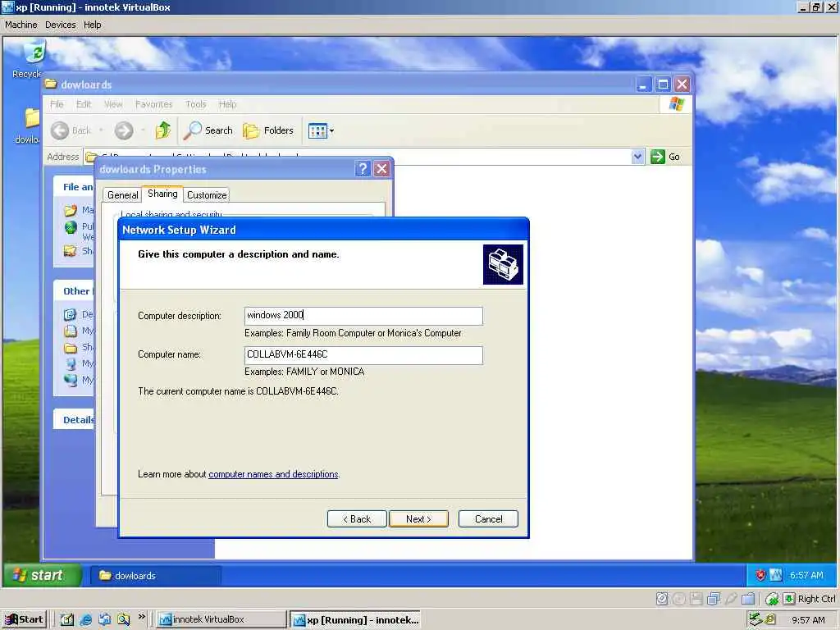This screenshot has width=840, height=630.
Task: Click the Right Ctrl host key indicator
Action: pos(810,598)
